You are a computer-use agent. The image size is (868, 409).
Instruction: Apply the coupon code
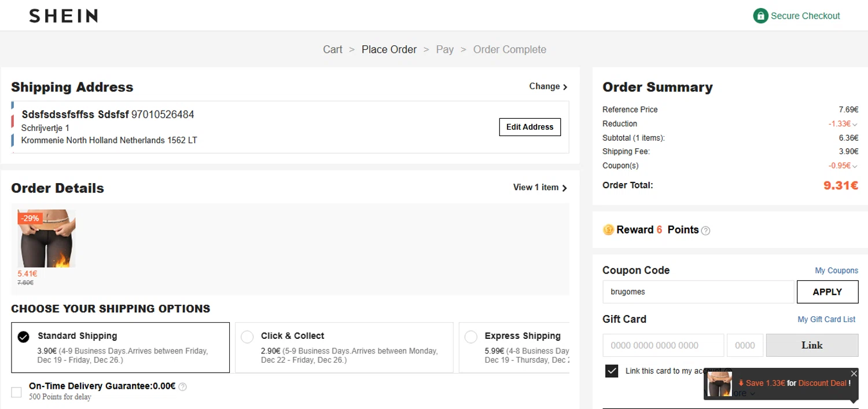tap(827, 292)
